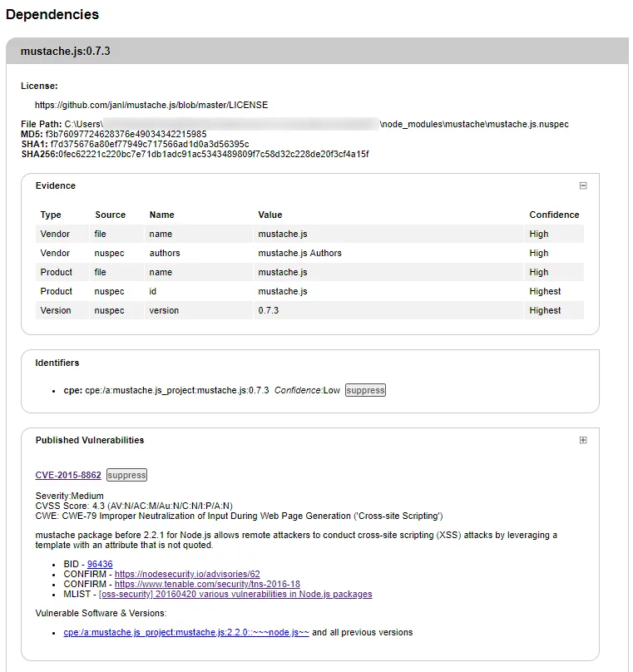Viewport: 633px width, 672px height.
Task: Open the CVE-2015-8862 link
Action: pos(68,476)
